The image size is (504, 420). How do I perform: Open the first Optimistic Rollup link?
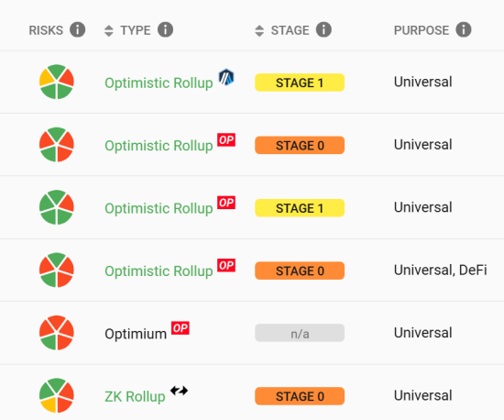click(x=159, y=83)
